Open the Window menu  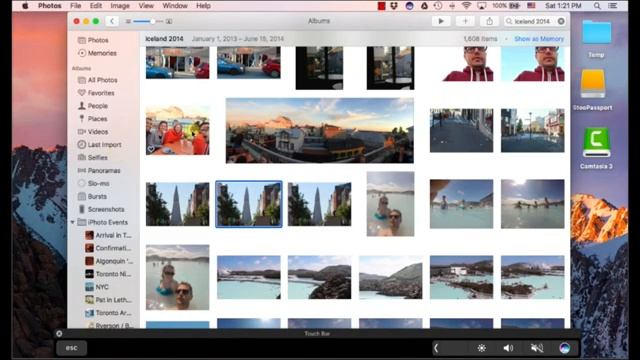(x=175, y=6)
